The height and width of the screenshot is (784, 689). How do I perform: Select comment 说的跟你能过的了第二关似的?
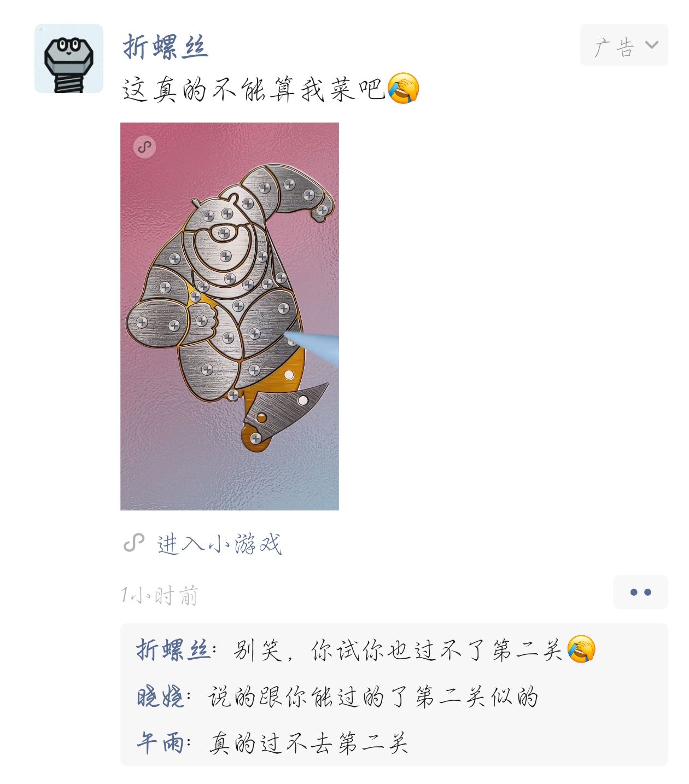[x=373, y=696]
